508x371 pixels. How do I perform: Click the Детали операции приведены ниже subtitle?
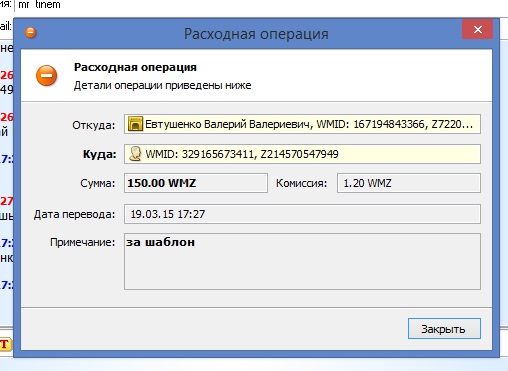point(162,85)
